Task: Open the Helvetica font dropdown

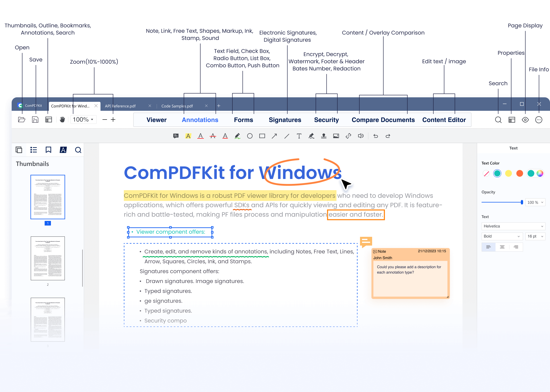Action: click(x=513, y=226)
